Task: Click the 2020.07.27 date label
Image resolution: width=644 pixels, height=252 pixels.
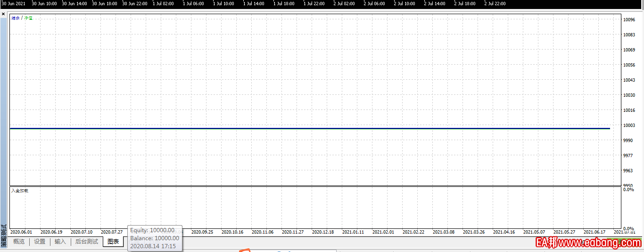Action: pos(112,232)
